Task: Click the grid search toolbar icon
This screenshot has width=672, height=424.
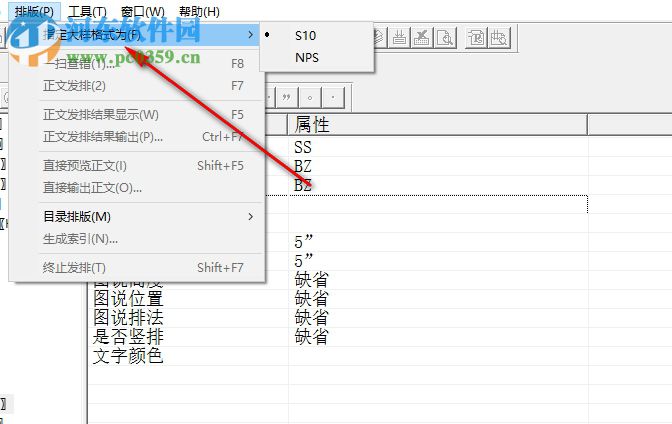Action: 499,38
